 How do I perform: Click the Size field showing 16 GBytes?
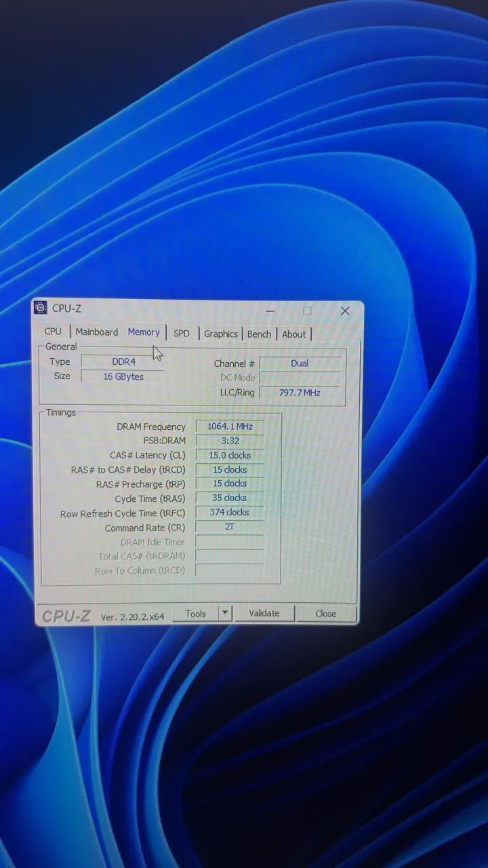pyautogui.click(x=123, y=376)
